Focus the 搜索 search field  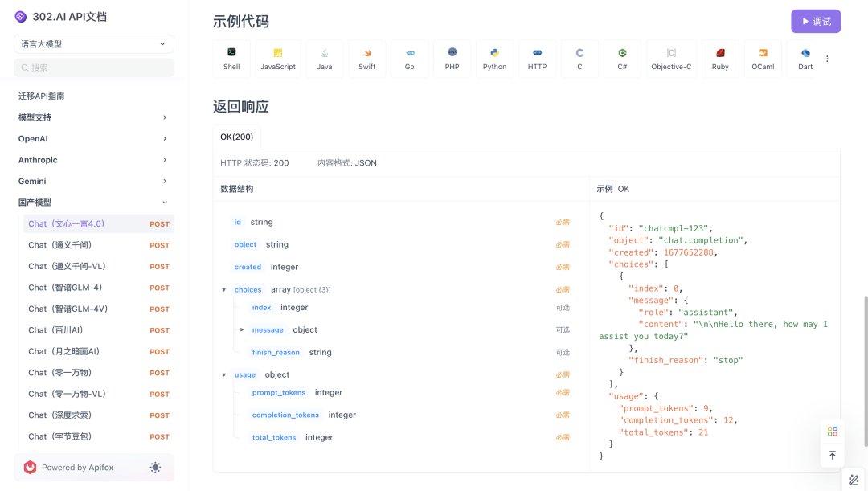pos(93,68)
